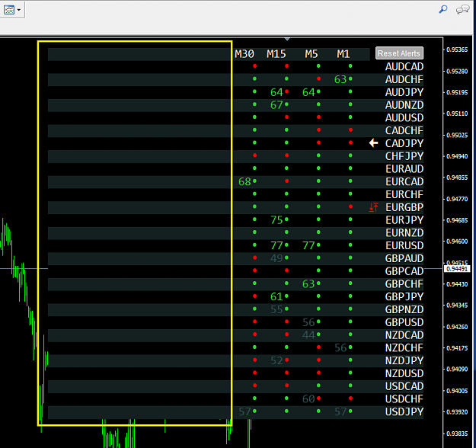Click M1 value 56 in NZDCHF row

point(340,347)
